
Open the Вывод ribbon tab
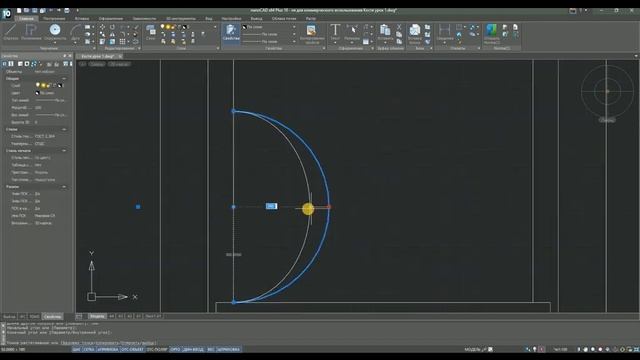point(256,18)
